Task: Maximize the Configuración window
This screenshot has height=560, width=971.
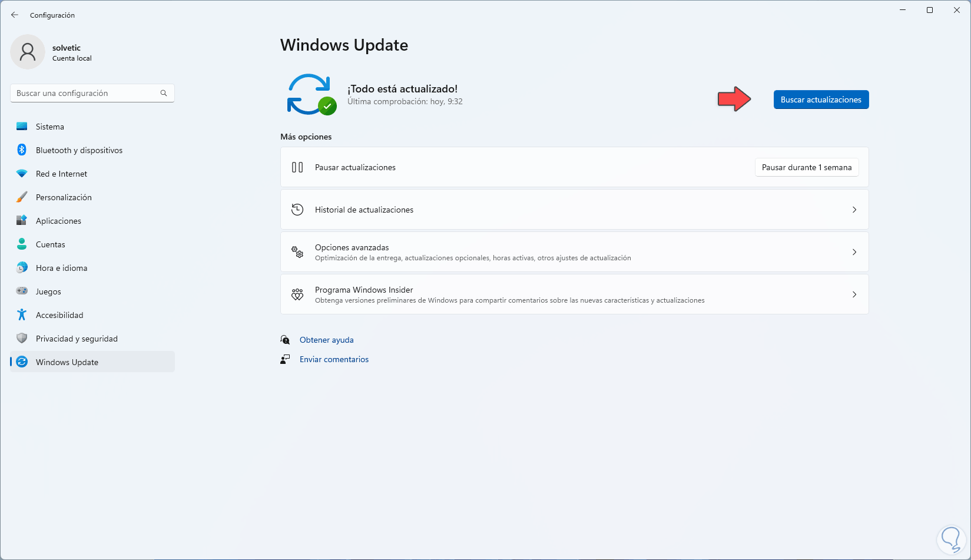Action: click(930, 10)
